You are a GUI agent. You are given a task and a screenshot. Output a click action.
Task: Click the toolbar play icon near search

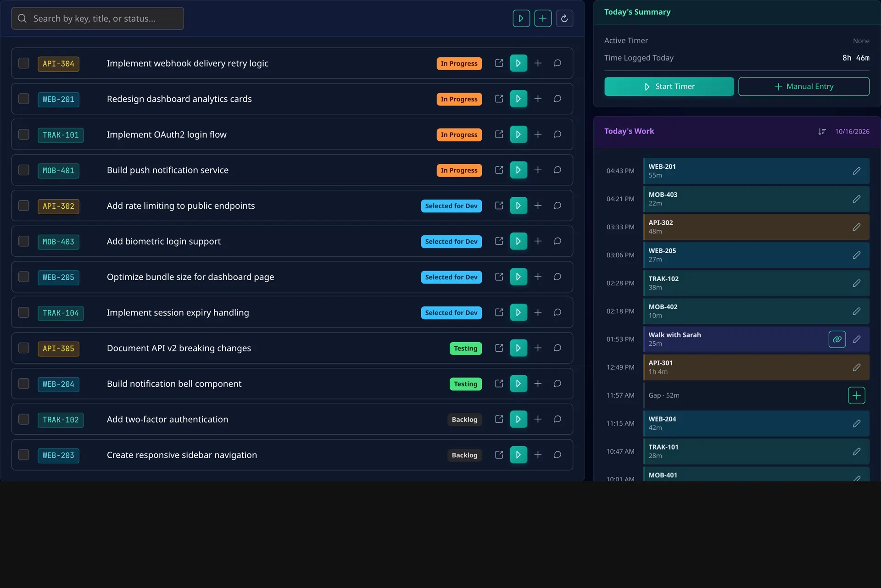521,18
